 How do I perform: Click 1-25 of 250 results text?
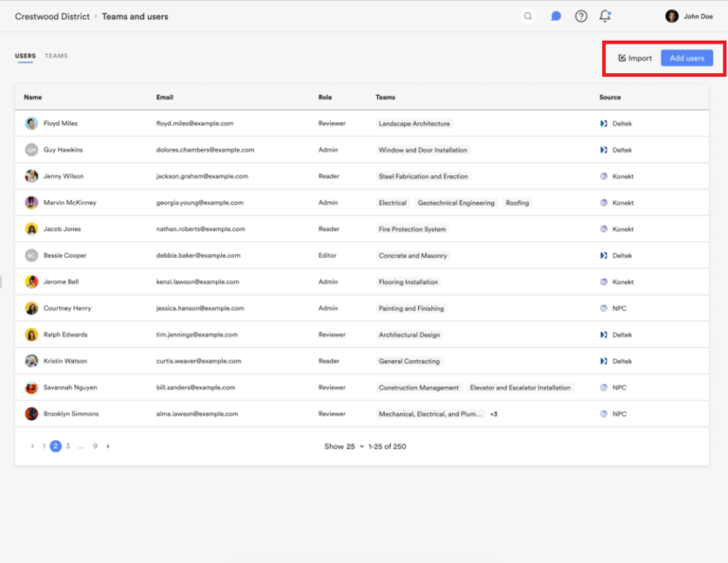[x=387, y=446]
